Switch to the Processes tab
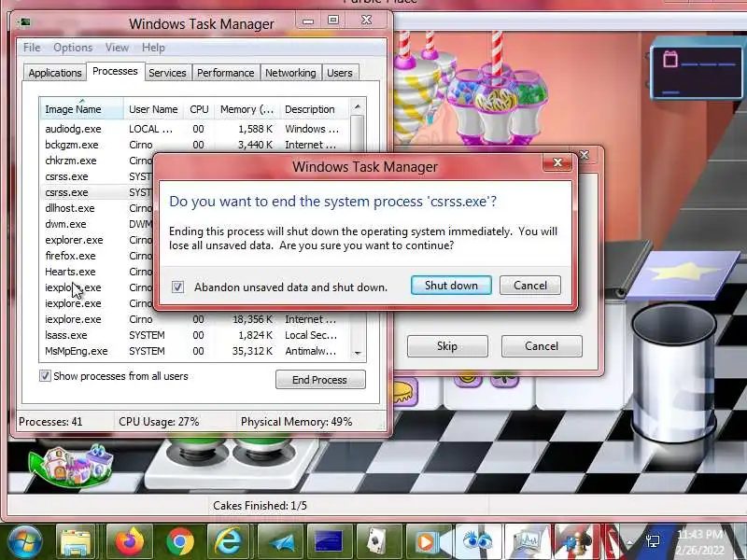This screenshot has width=747, height=560. (x=115, y=72)
